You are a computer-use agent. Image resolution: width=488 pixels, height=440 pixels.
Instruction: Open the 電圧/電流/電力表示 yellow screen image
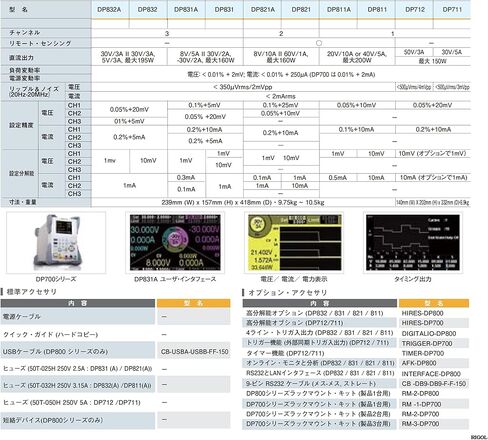294,243
